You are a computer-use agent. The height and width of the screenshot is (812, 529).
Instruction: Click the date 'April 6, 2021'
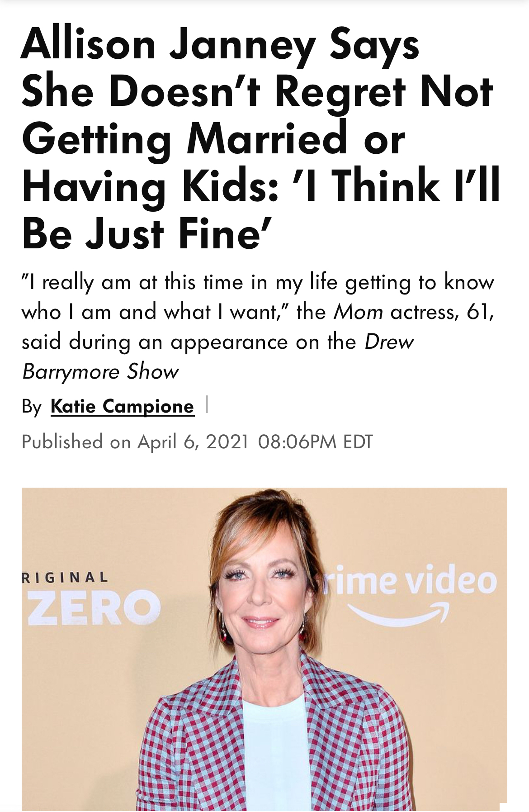point(193,442)
